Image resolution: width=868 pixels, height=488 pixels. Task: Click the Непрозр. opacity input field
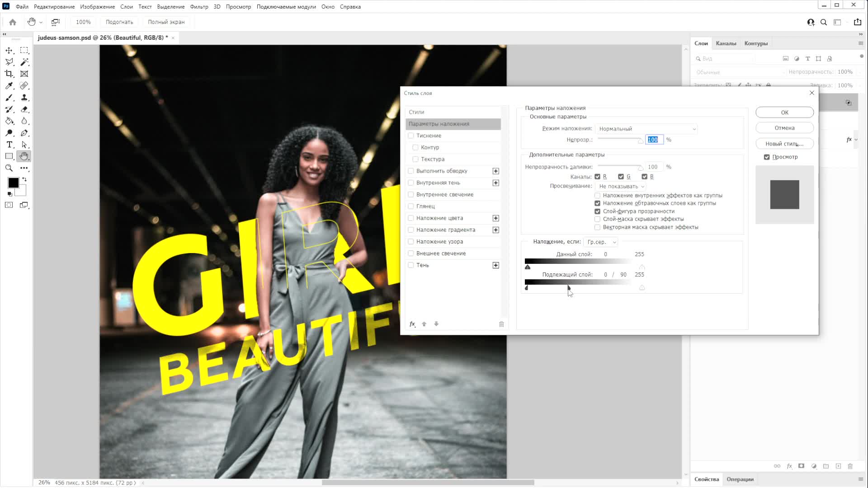(x=654, y=140)
